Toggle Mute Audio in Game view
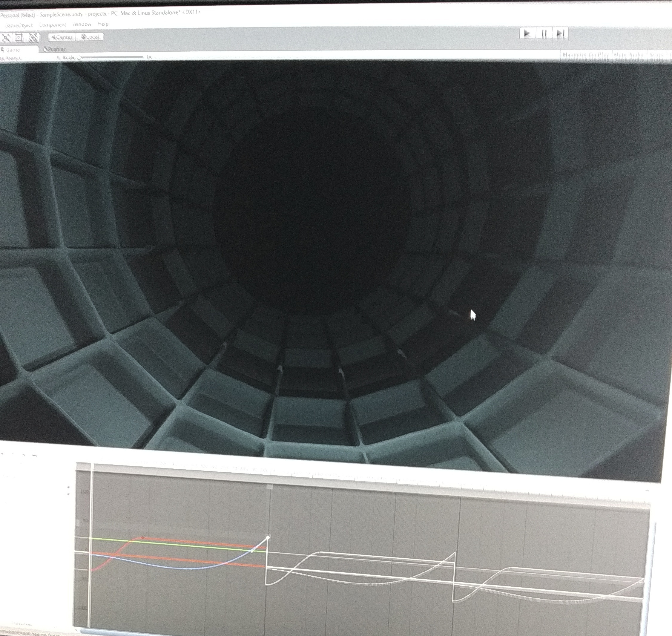The width and height of the screenshot is (672, 636). click(x=629, y=55)
